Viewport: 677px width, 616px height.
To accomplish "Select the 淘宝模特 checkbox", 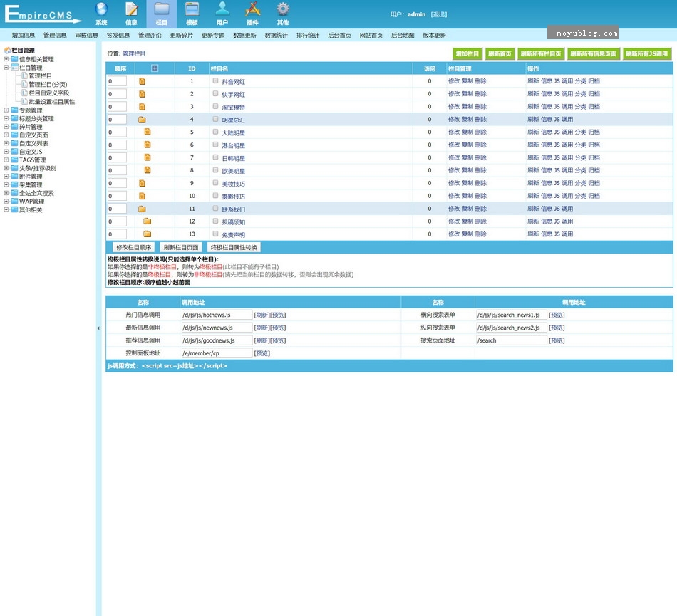I will point(215,106).
